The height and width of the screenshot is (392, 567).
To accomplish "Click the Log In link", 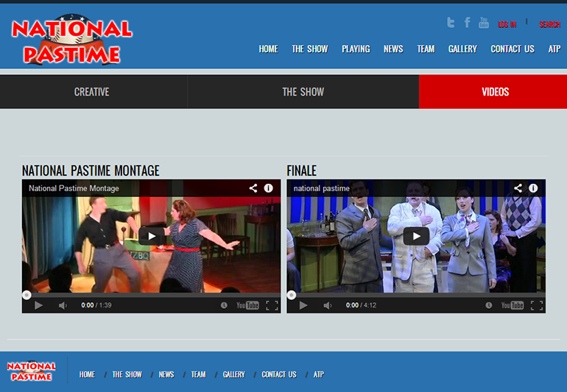I will tap(507, 24).
